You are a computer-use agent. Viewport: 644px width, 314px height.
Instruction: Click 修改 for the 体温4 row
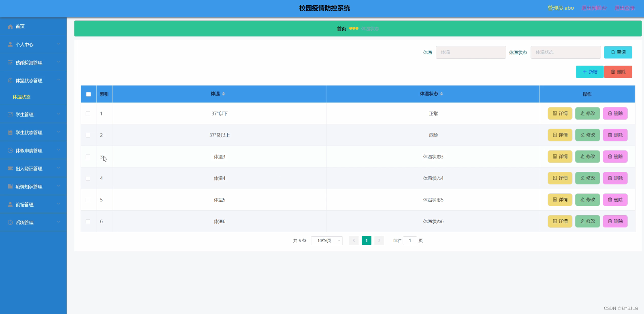(x=588, y=178)
